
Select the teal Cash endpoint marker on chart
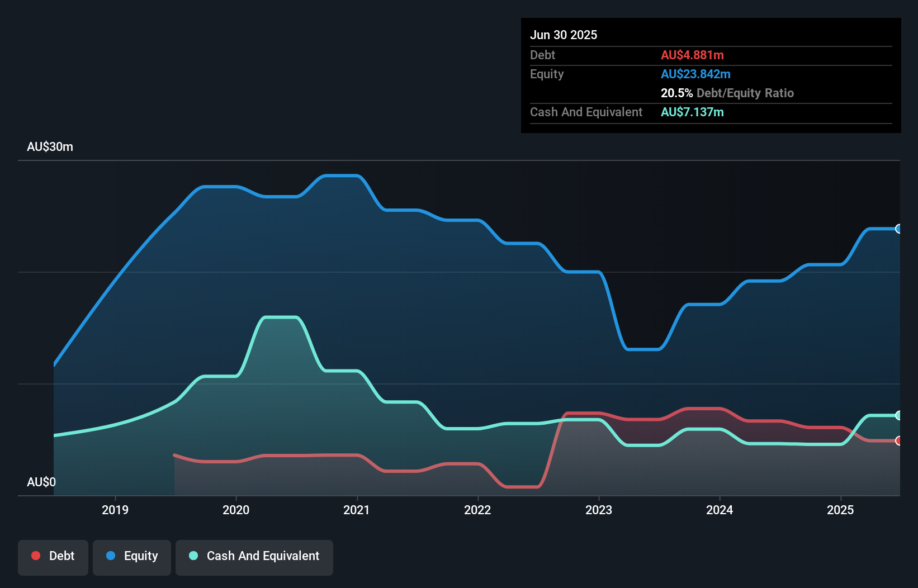point(898,415)
